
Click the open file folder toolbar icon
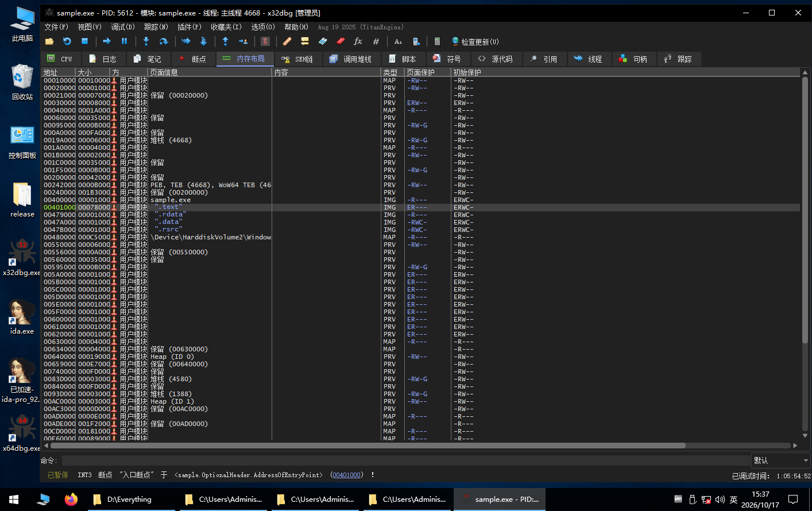click(49, 41)
